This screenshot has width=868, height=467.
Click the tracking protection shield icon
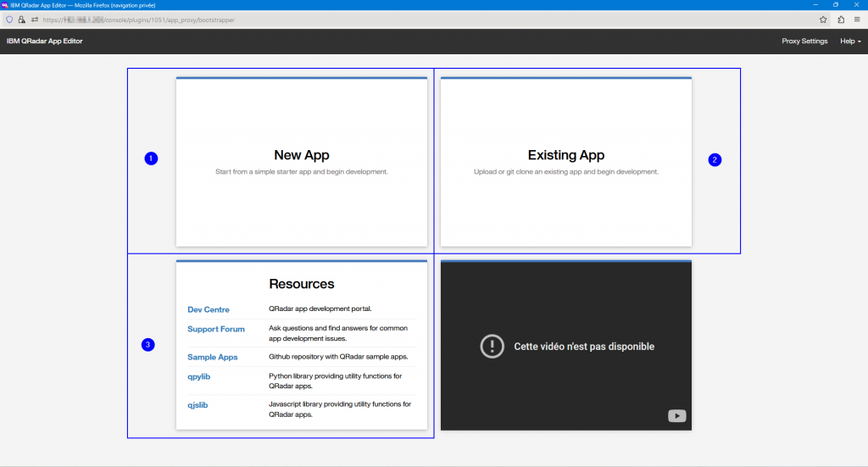point(9,20)
